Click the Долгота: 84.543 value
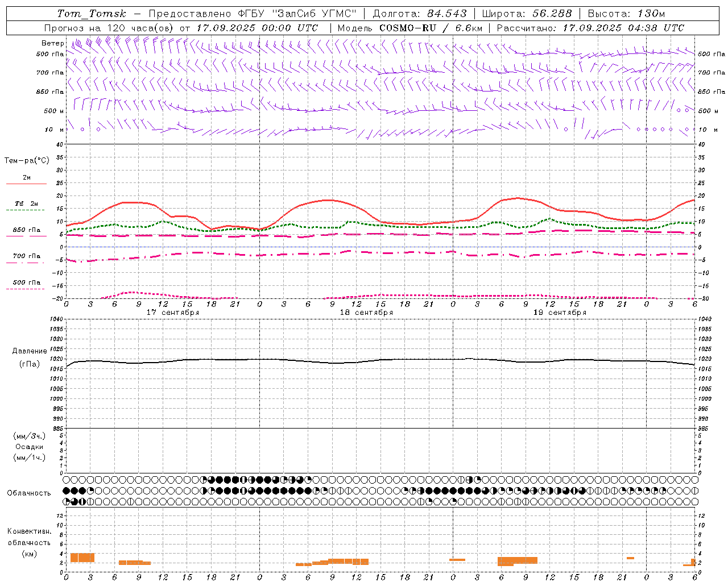 click(420, 14)
